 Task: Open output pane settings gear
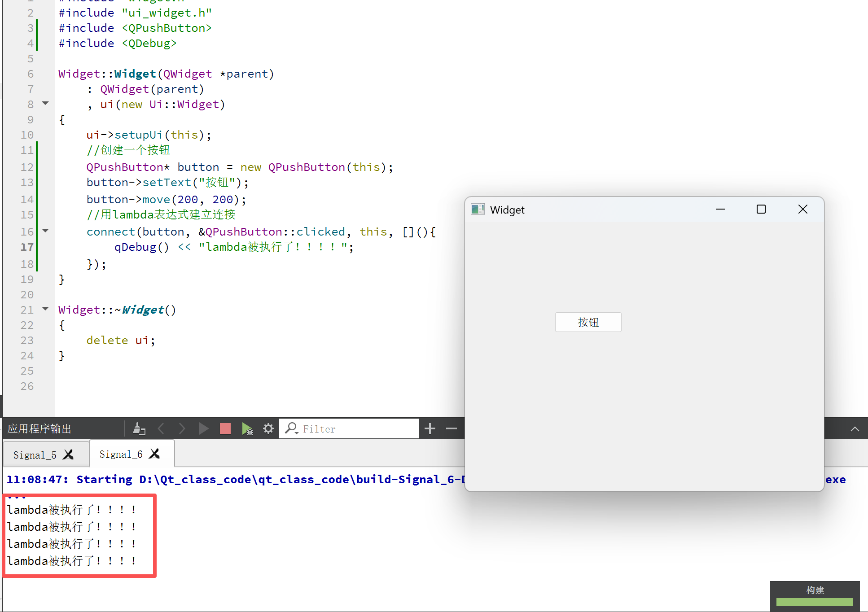(268, 429)
